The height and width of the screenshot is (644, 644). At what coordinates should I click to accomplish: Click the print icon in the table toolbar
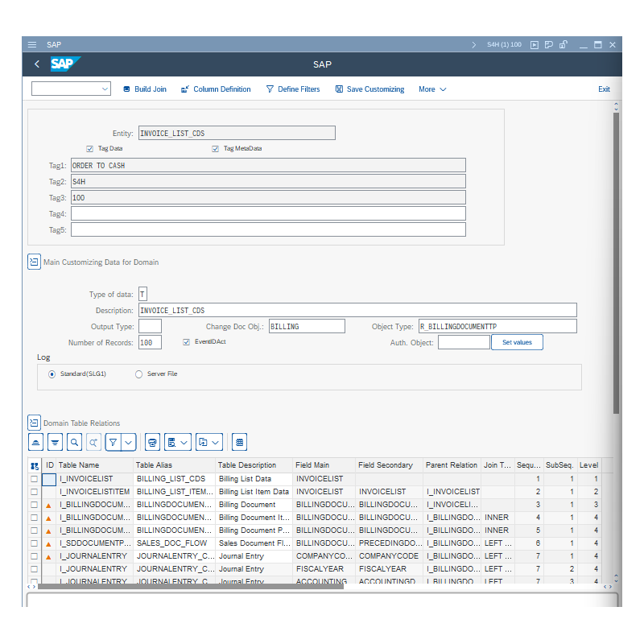(152, 441)
